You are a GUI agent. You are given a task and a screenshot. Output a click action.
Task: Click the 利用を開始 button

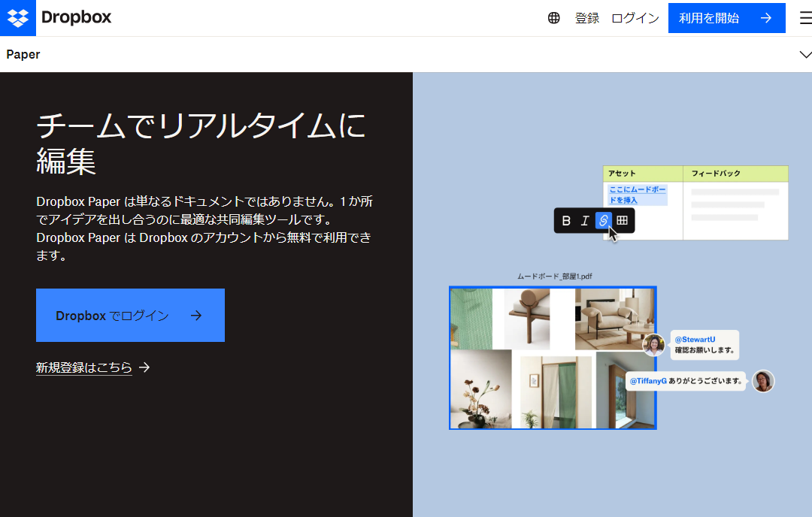(x=726, y=18)
